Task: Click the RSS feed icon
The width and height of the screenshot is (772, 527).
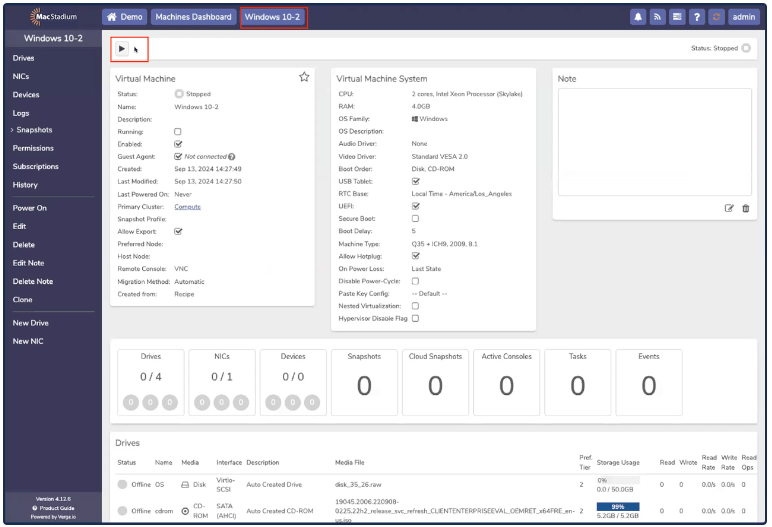Action: (657, 17)
